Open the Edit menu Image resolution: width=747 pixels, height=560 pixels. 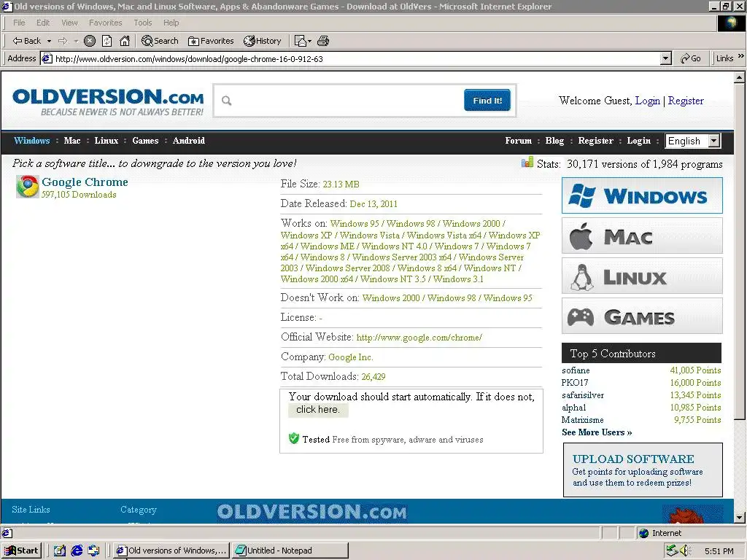43,23
